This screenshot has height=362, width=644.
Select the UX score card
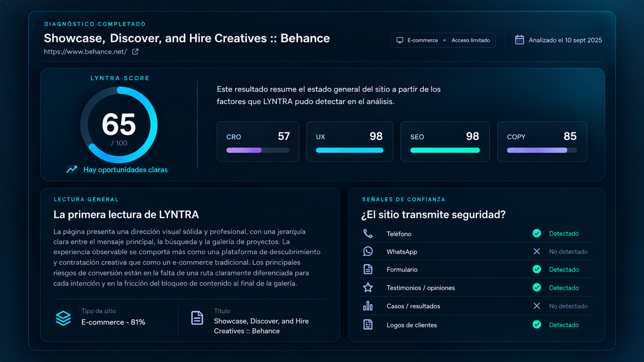pyautogui.click(x=349, y=142)
